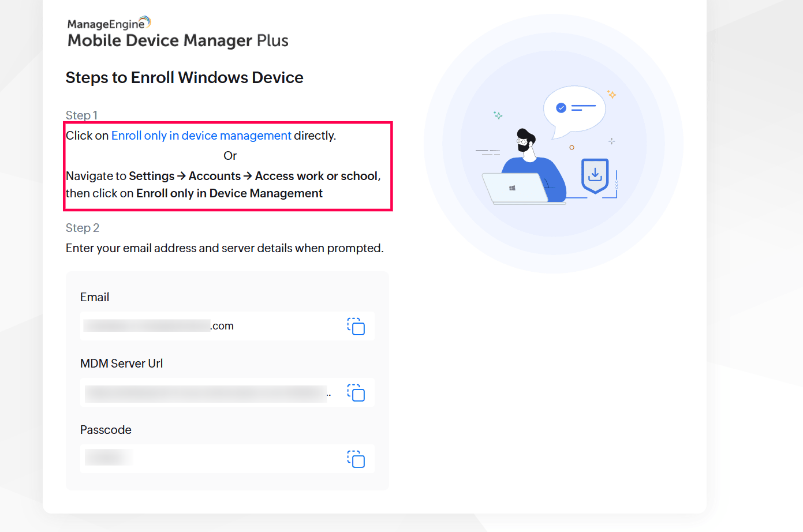The image size is (803, 532).
Task: Copy the Passcode value icon
Action: (x=356, y=459)
